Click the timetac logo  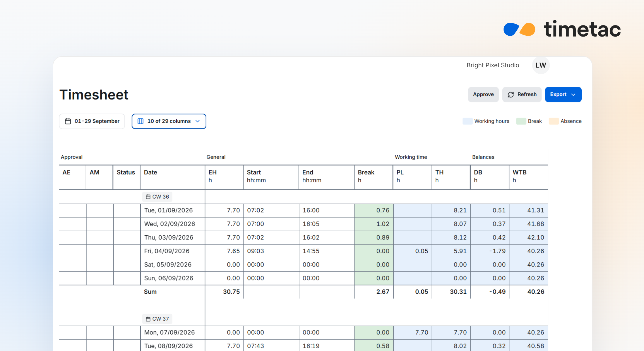click(x=562, y=29)
